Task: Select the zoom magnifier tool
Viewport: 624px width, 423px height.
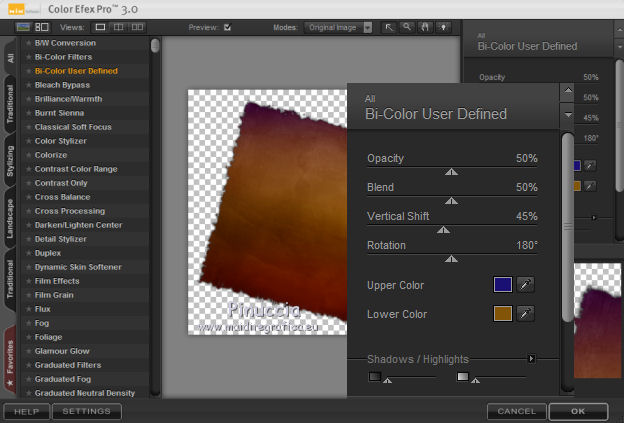Action: 407,27
